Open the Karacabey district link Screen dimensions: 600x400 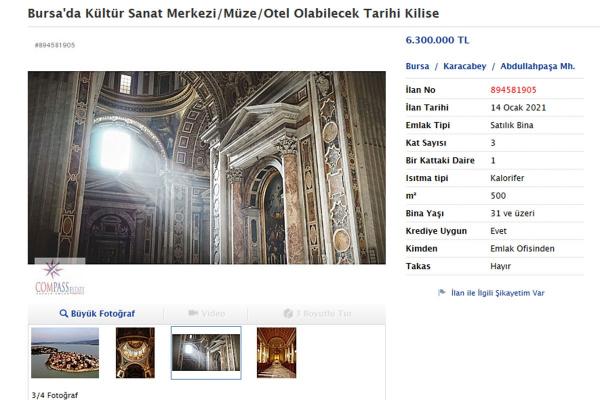click(464, 66)
